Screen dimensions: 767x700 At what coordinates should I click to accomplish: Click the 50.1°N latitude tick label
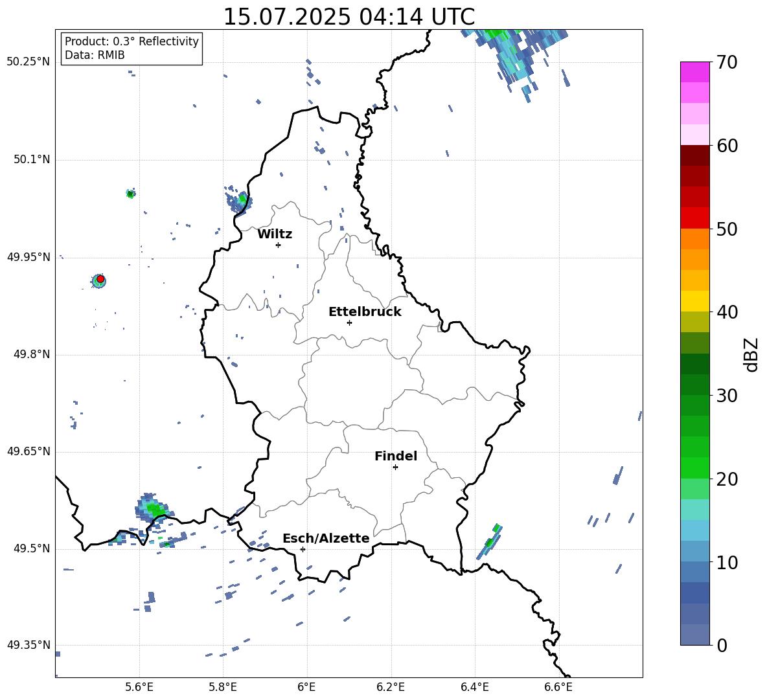tap(31, 159)
